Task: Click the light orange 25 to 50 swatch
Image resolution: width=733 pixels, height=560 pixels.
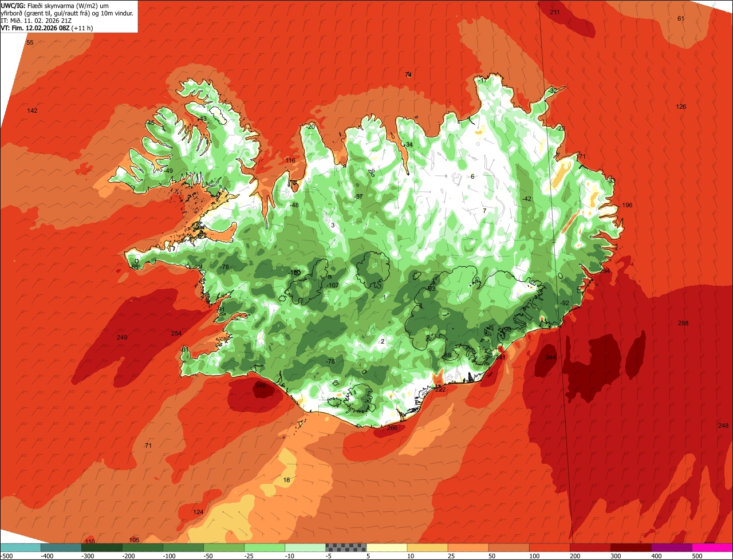Action: point(468,547)
